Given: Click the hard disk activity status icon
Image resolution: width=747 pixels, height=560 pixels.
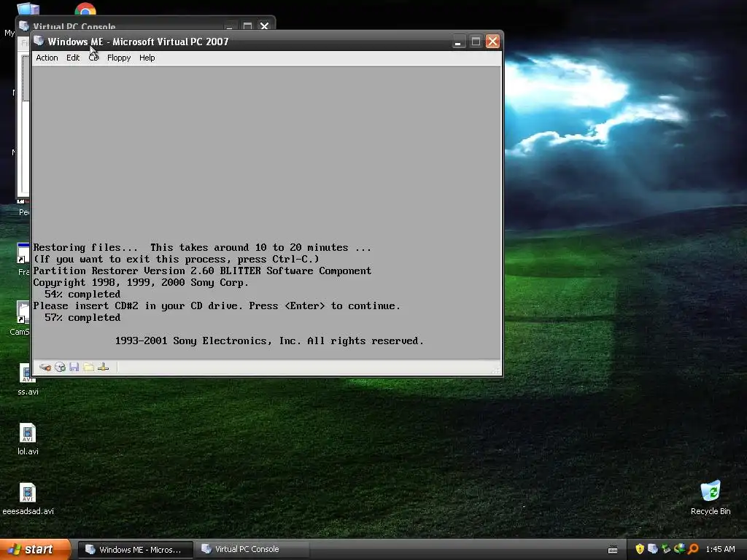Looking at the screenshot, I should pyautogui.click(x=45, y=367).
